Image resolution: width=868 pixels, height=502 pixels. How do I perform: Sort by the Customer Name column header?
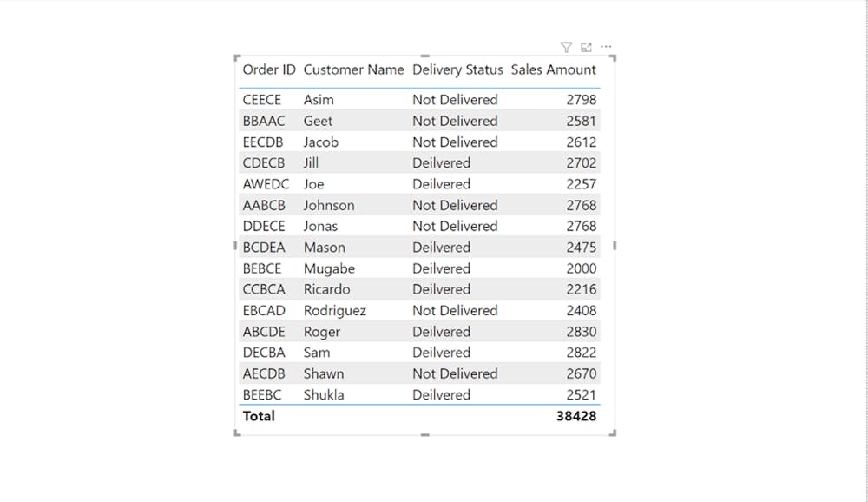click(353, 69)
